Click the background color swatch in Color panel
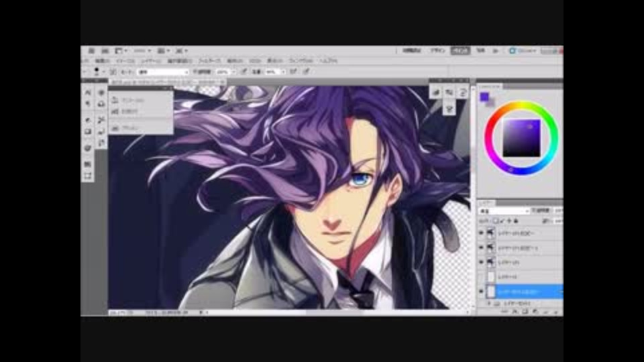 click(491, 103)
